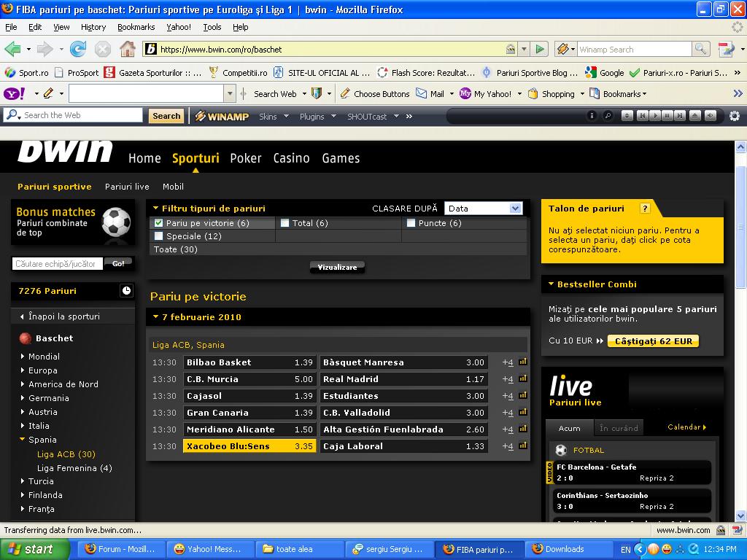Open statistics icon for Caja Laboral match
Viewport: 747px width, 560px height.
point(523,446)
